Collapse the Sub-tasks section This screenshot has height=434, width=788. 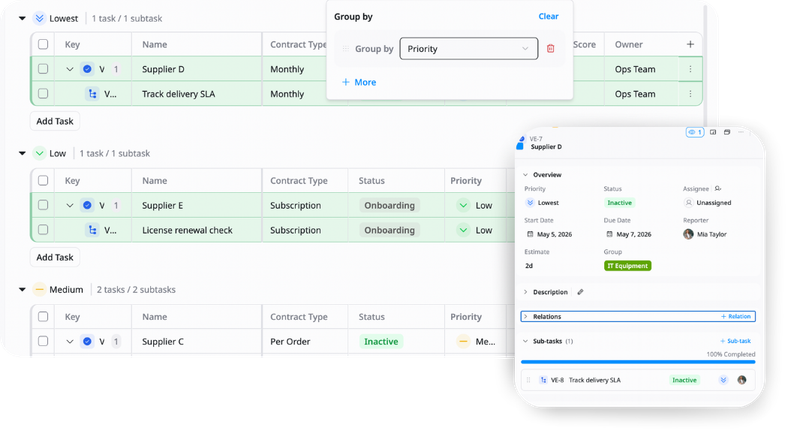(x=526, y=341)
